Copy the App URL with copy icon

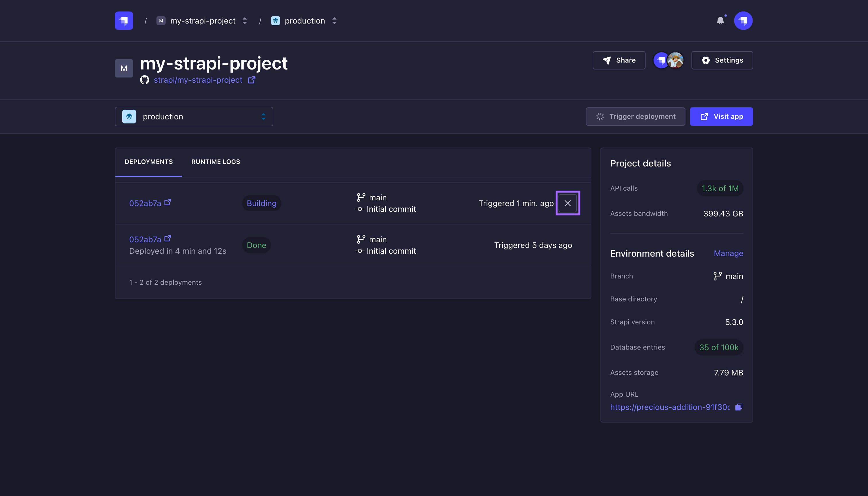(739, 407)
